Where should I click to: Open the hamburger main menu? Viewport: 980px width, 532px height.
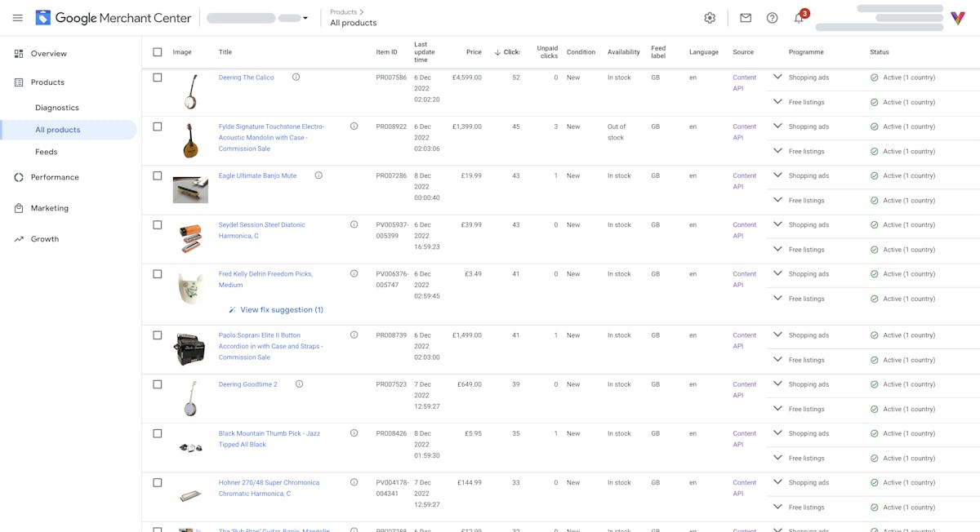point(18,18)
